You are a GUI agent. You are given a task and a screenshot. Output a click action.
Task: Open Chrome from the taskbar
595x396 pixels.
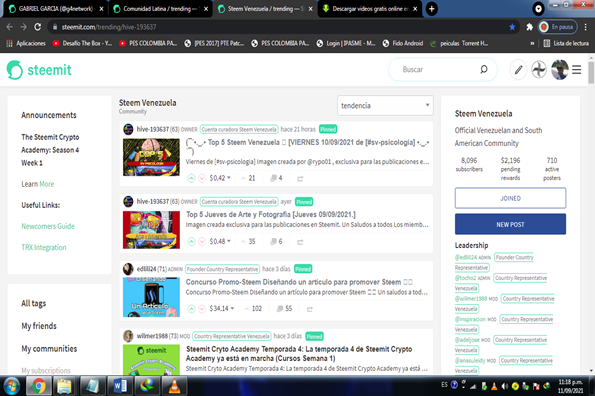pos(39,386)
